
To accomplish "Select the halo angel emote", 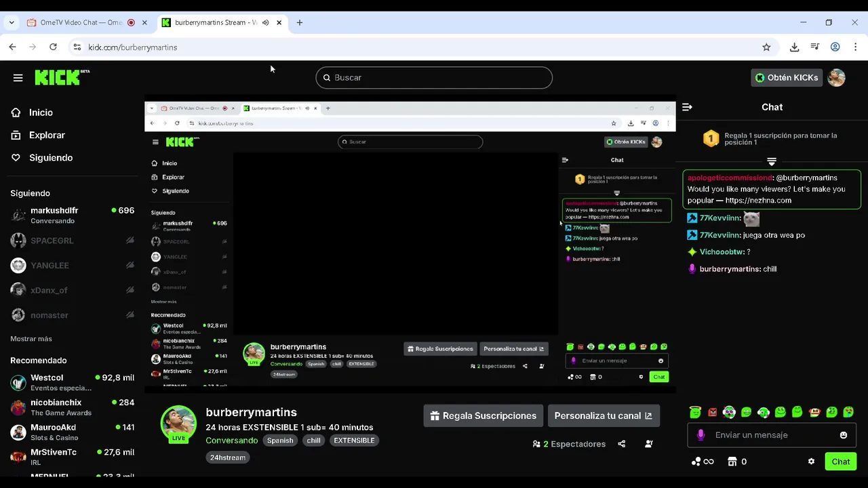I will tap(695, 412).
